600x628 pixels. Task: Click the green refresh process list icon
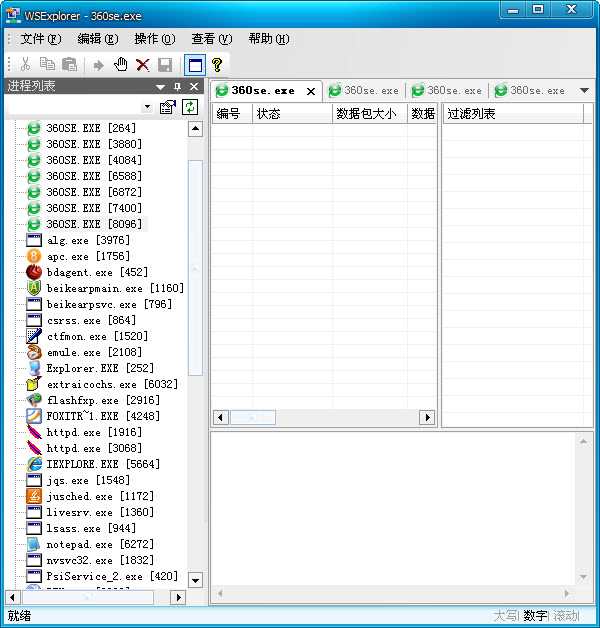(189, 106)
